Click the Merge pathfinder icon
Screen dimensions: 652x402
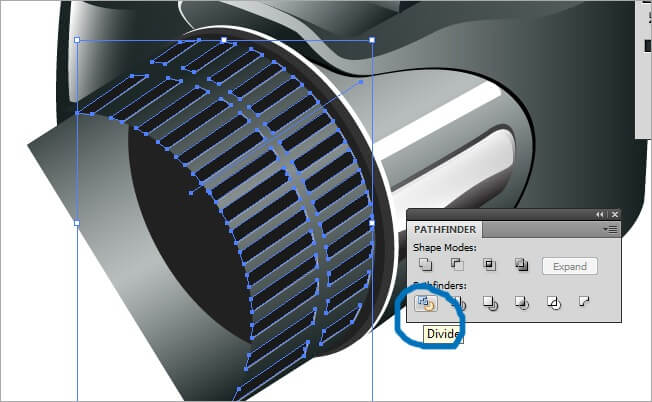click(x=489, y=302)
